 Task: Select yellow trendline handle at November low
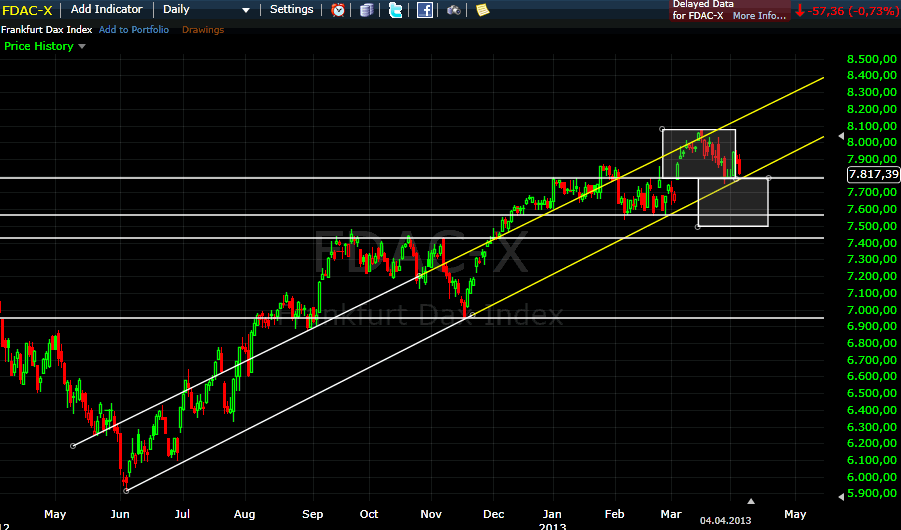pos(473,314)
